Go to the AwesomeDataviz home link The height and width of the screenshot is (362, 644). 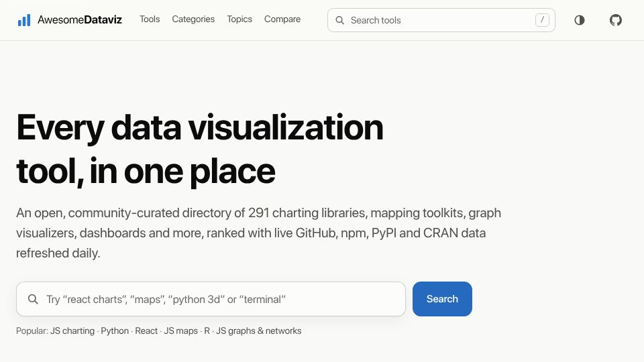70,20
